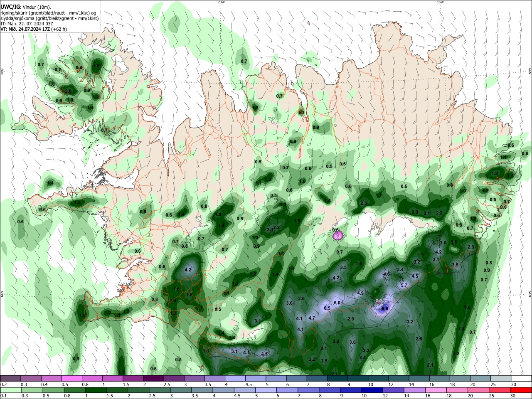Click the bright red swatch after 30 in rain legend

click(x=520, y=390)
